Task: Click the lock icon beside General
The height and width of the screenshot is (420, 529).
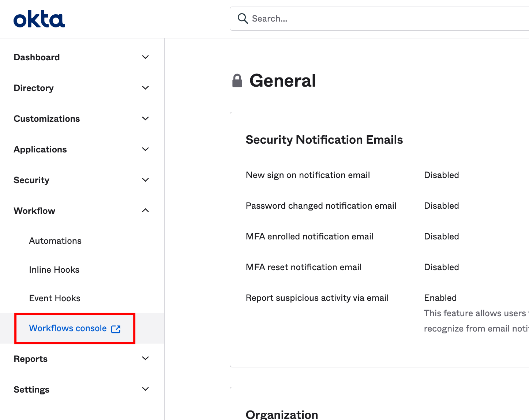Action: [237, 81]
